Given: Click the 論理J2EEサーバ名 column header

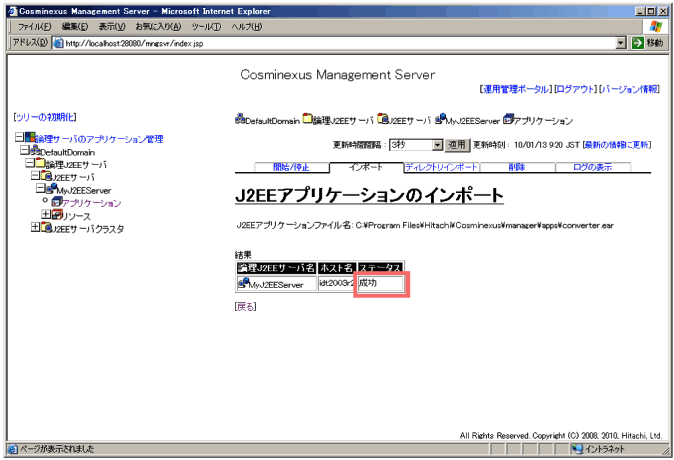Looking at the screenshot, I should coord(276,268).
